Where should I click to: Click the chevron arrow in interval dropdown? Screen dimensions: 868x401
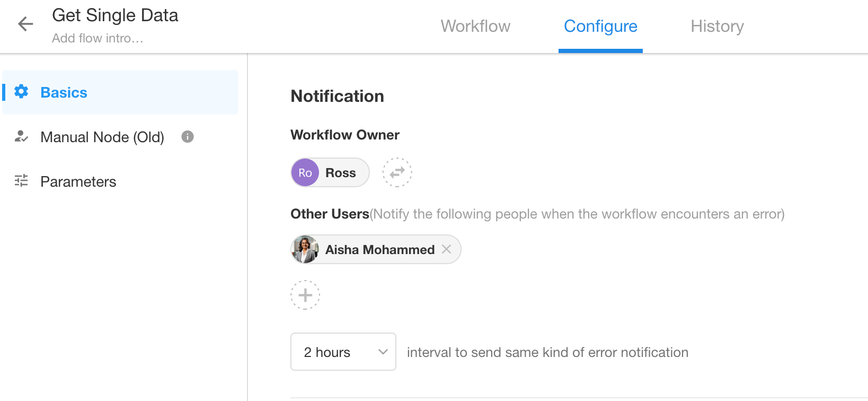pyautogui.click(x=383, y=352)
